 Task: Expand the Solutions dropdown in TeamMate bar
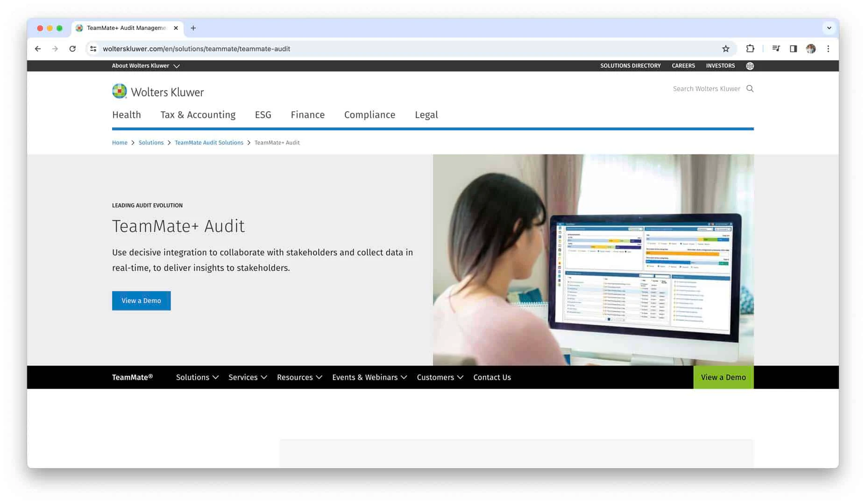[x=197, y=377]
